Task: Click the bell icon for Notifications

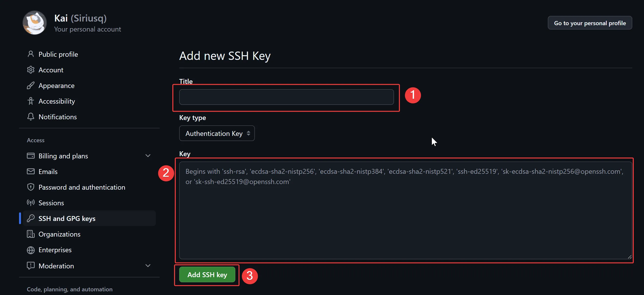Action: tap(31, 117)
